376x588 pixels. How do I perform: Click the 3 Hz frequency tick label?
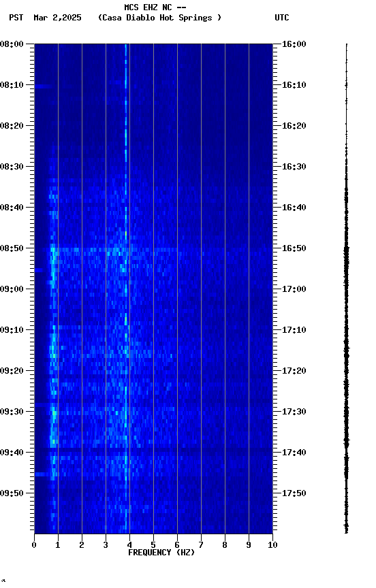[106, 545]
